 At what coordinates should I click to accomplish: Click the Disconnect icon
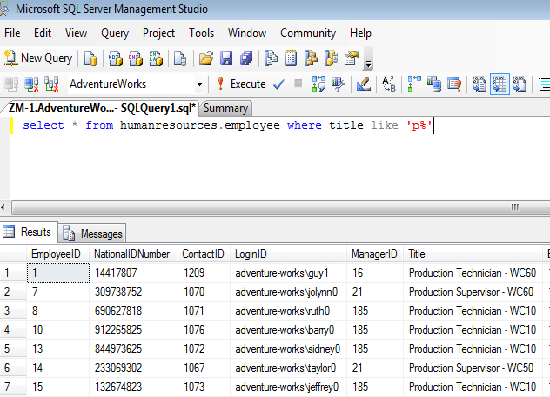[31, 84]
